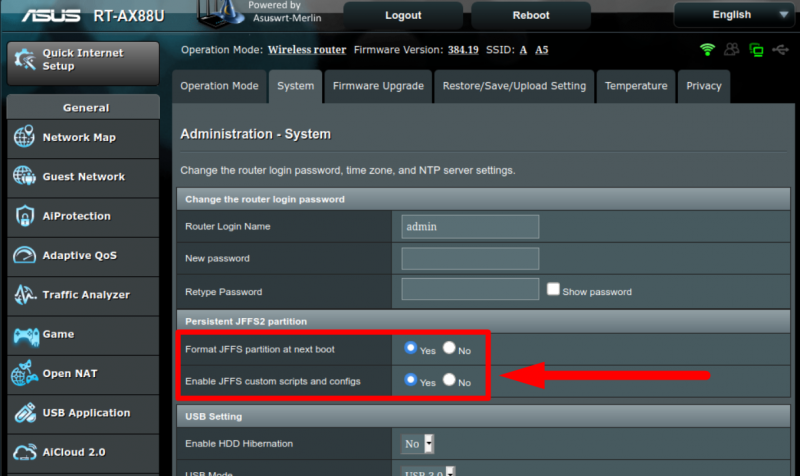This screenshot has width=800, height=476.
Task: Open the English language dropdown
Action: point(735,15)
